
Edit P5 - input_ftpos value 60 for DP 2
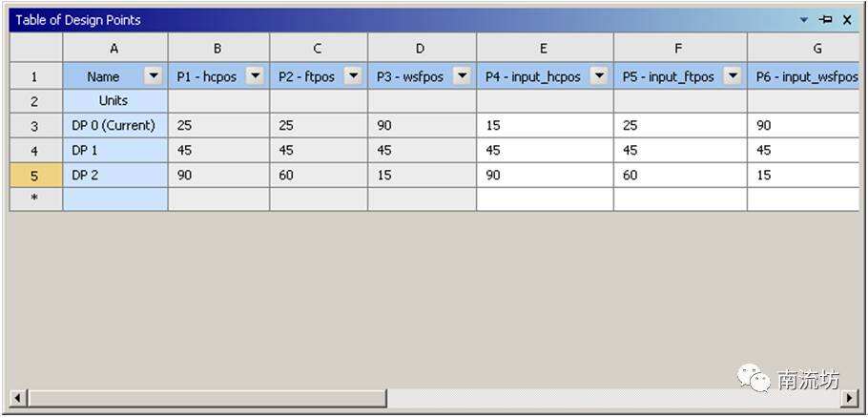coord(680,176)
